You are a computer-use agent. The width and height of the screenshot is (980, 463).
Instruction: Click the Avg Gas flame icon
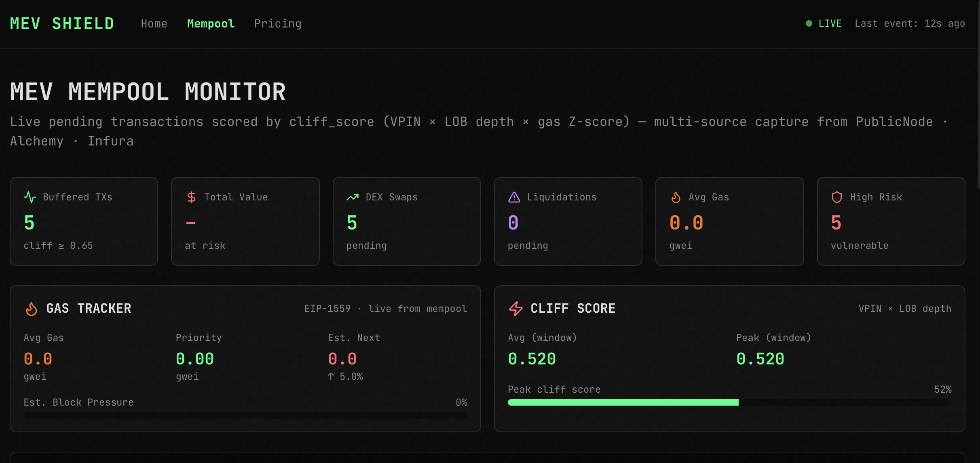pyautogui.click(x=676, y=197)
